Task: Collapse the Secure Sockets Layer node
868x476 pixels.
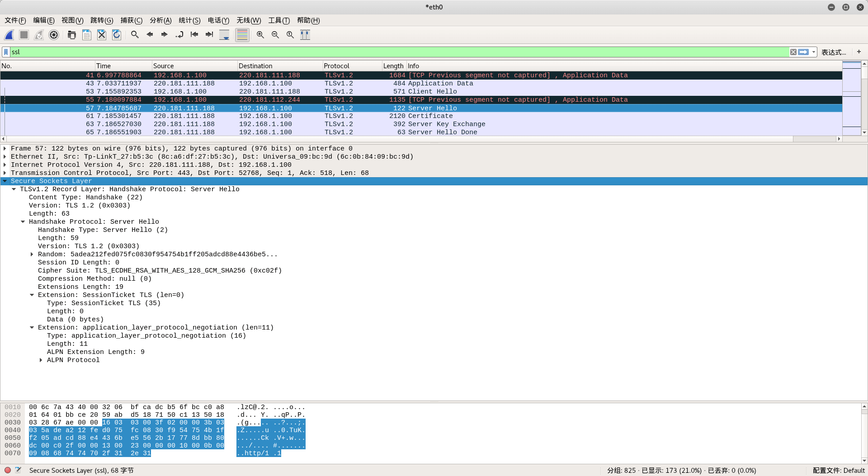Action: (x=5, y=181)
